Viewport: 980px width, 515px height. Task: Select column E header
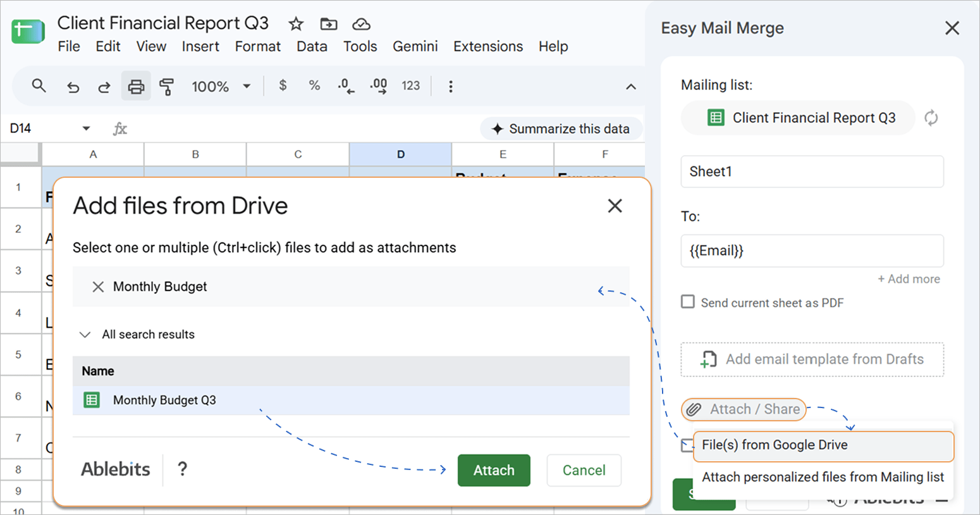[x=503, y=154]
